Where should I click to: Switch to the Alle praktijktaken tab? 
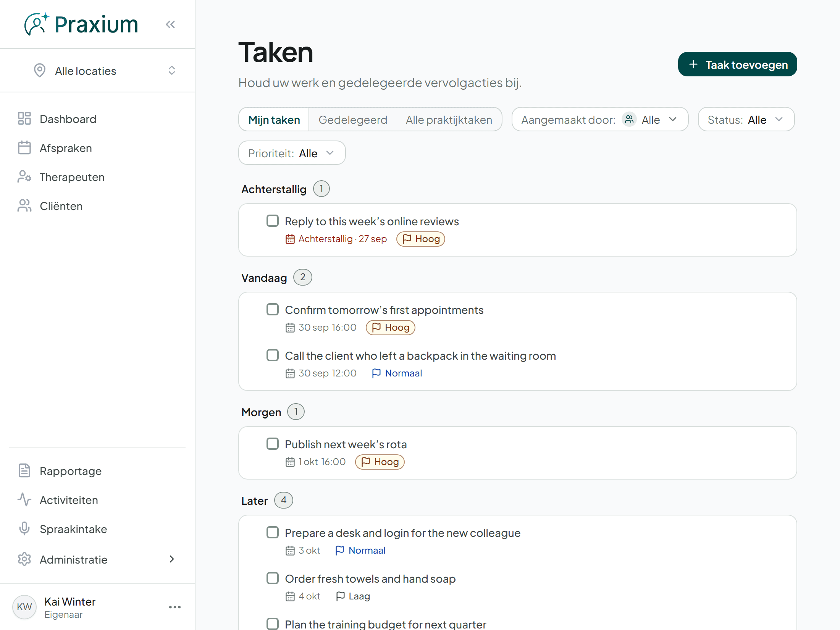click(449, 120)
